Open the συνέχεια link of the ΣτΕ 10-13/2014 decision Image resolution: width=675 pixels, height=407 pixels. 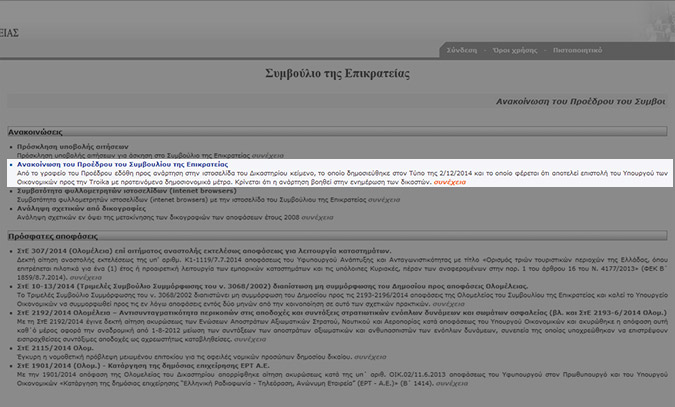[x=449, y=304]
